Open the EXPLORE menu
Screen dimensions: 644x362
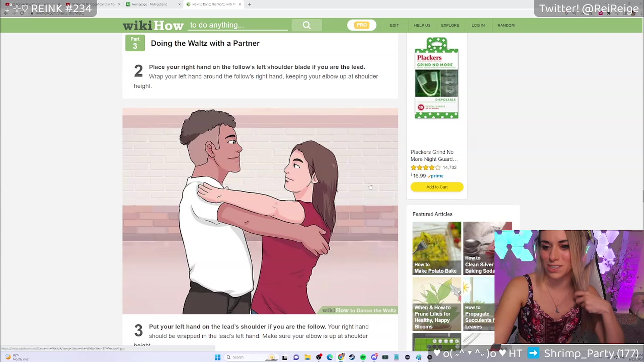pos(450,25)
